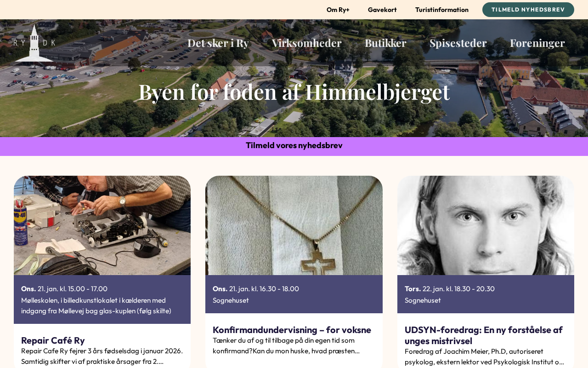Click the Tors. 22. jan. Sognehuset info block
This screenshot has height=368, width=588.
[486, 294]
